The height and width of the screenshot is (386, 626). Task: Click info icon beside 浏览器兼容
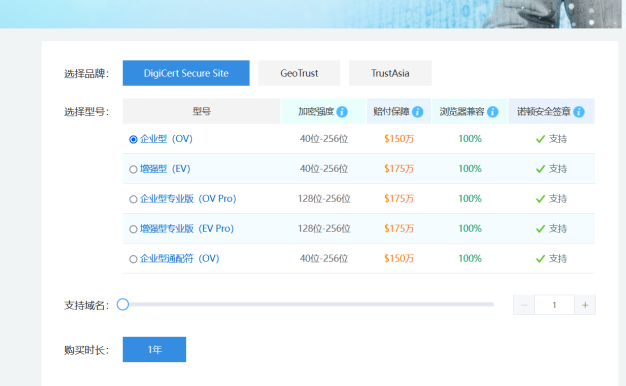[493, 112]
